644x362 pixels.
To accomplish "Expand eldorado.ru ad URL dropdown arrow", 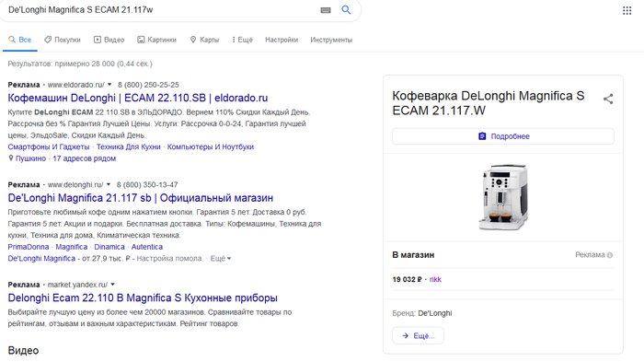I will pos(109,85).
